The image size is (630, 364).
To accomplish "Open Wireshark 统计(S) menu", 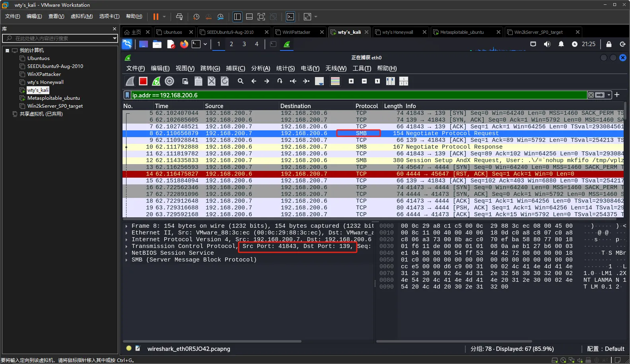I will (x=286, y=68).
